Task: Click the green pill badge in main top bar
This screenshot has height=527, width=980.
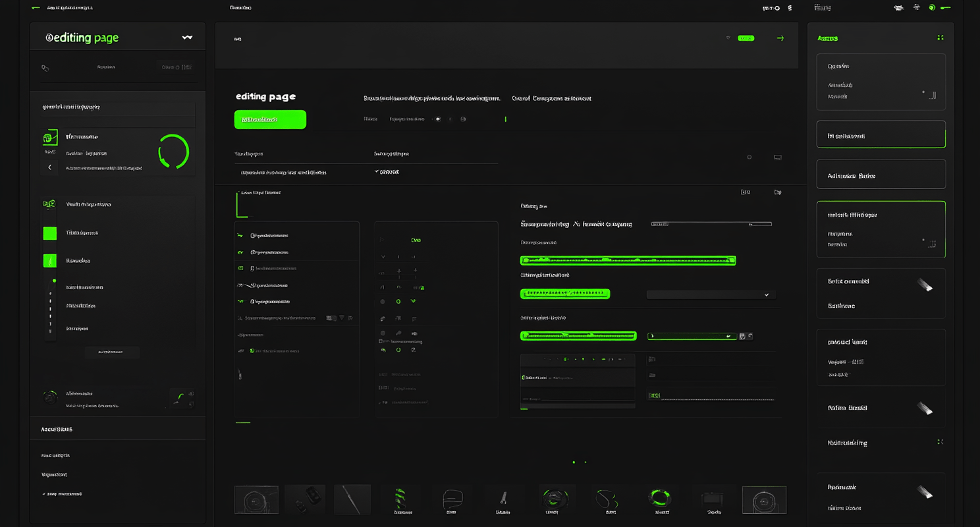Action: tap(746, 38)
